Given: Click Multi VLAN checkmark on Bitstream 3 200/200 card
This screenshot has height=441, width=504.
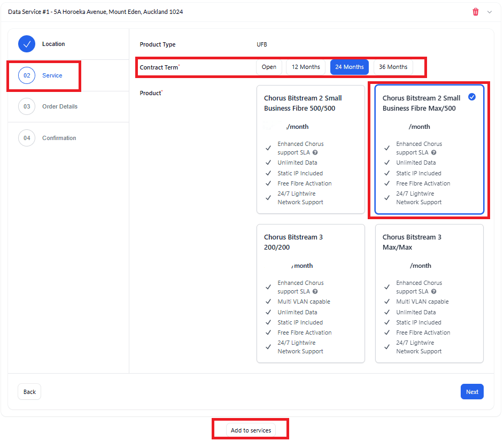Looking at the screenshot, I should click(x=268, y=301).
